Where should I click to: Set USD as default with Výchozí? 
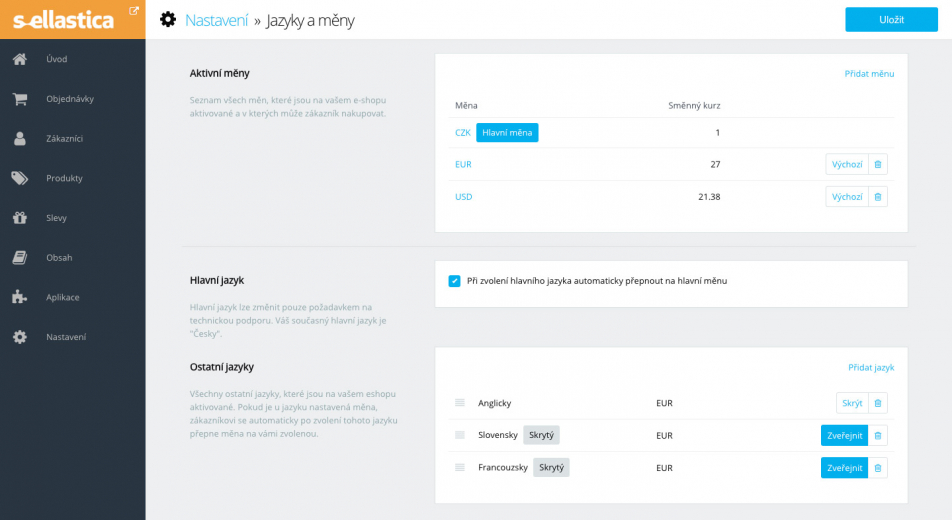(847, 197)
